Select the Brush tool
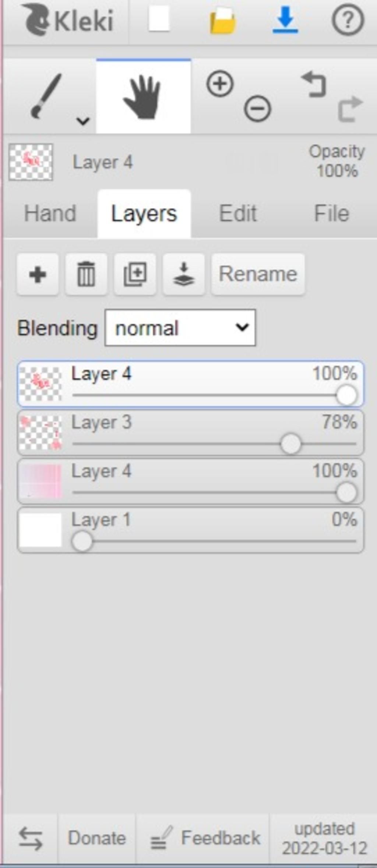Image resolution: width=377 pixels, height=868 pixels. (x=46, y=96)
